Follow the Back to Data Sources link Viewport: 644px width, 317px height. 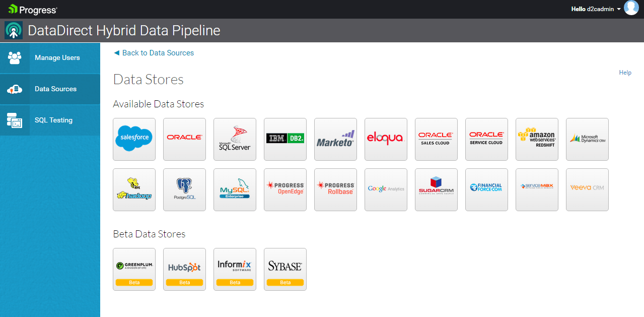154,52
